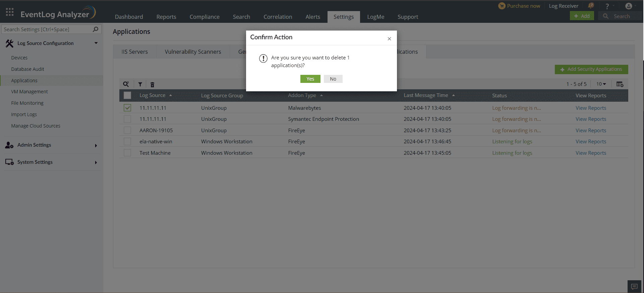Screen dimensions: 644x293
Task: Sort by Addon Type column arrow
Action: click(321, 95)
